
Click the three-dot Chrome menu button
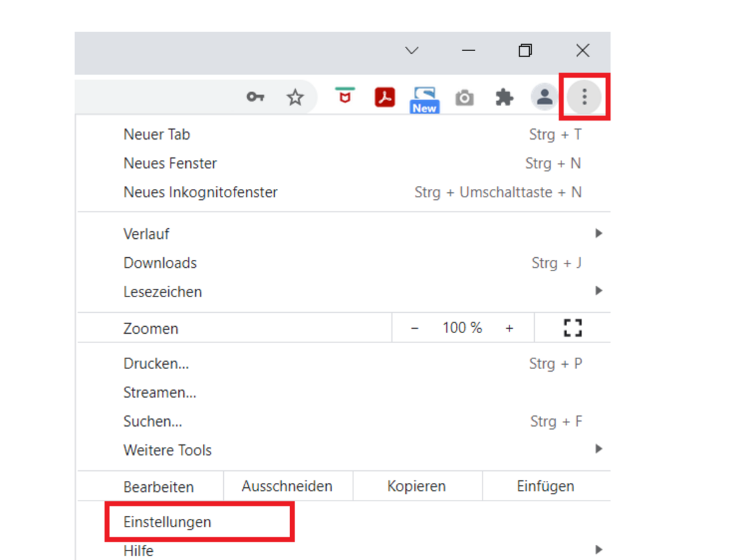pos(584,97)
